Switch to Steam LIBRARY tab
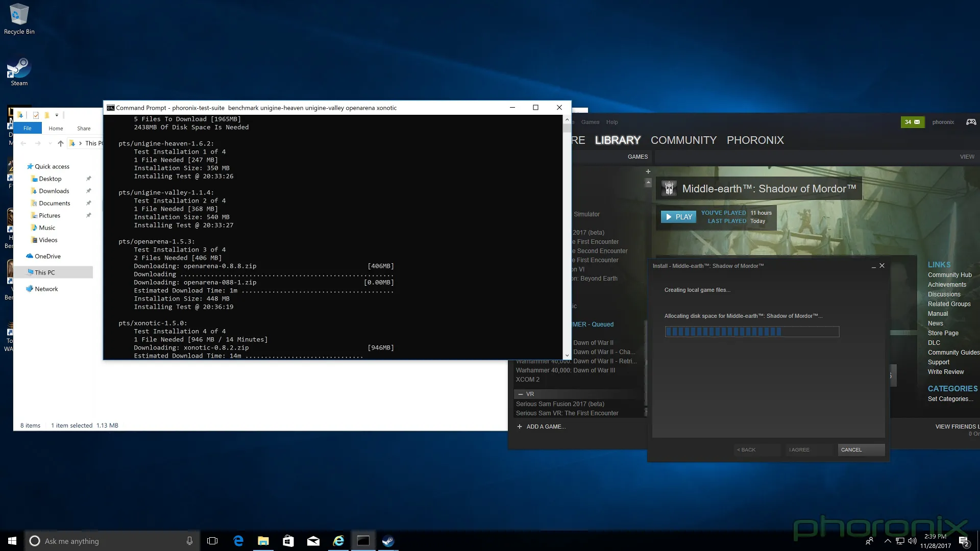The width and height of the screenshot is (980, 551). point(618,140)
